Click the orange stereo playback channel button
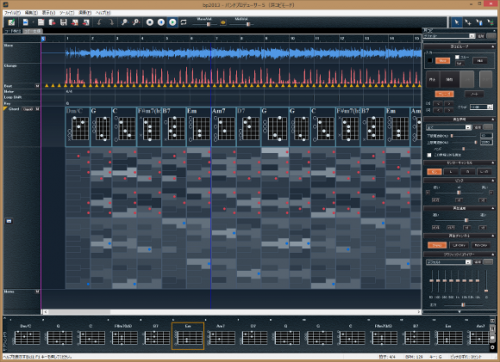 point(437,245)
